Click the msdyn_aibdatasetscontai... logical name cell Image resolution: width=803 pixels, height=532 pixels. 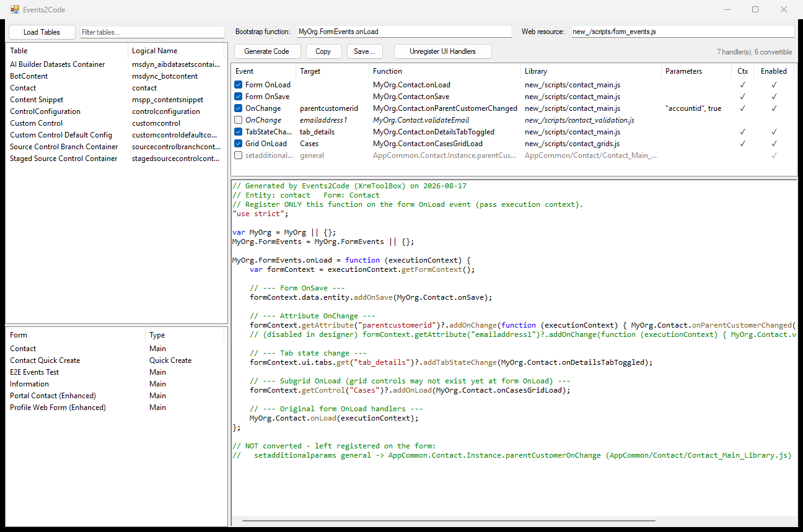176,64
